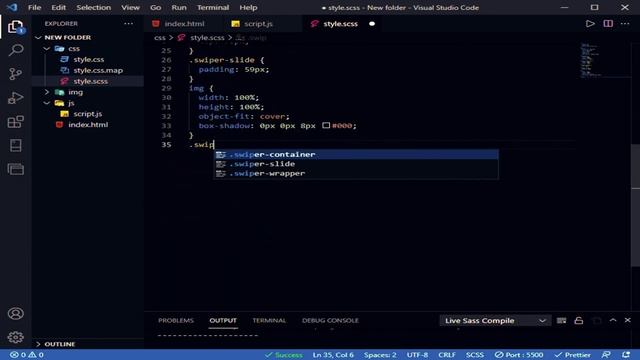Open editor More Actions ellipsis

coord(625,24)
